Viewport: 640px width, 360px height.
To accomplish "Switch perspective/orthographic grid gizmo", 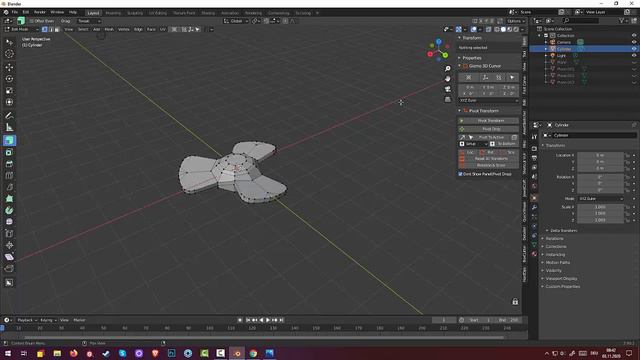I will tap(448, 99).
